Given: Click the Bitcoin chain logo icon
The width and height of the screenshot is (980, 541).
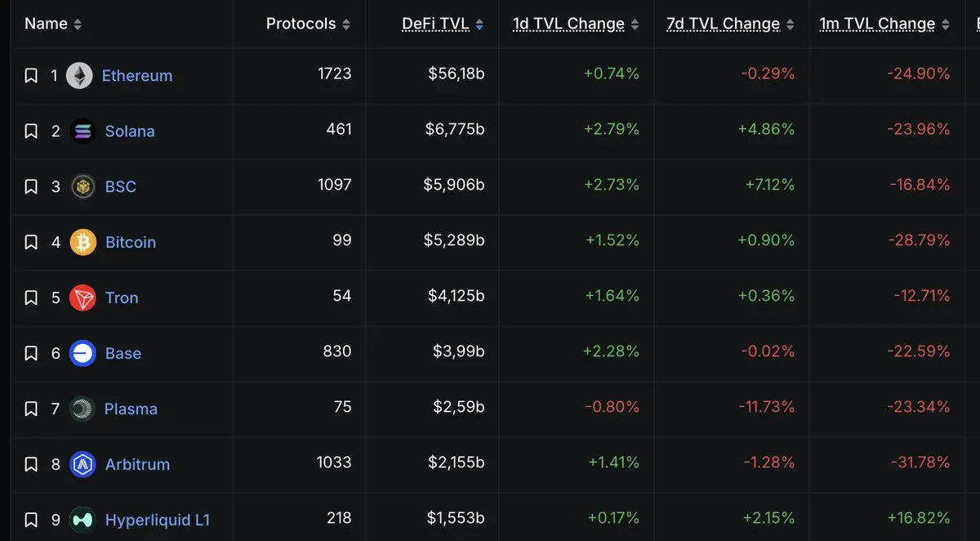Looking at the screenshot, I should (x=82, y=243).
